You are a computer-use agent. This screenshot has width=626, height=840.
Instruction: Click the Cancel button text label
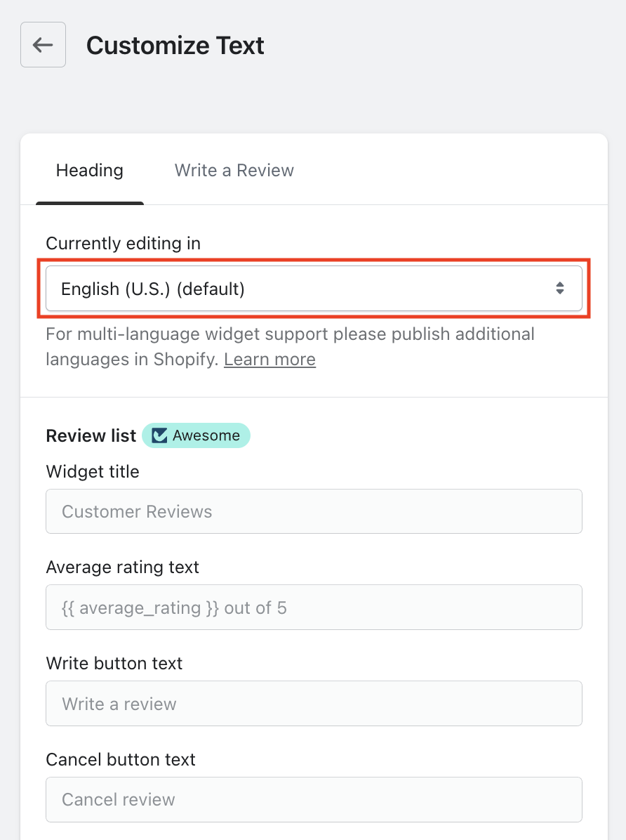click(121, 760)
